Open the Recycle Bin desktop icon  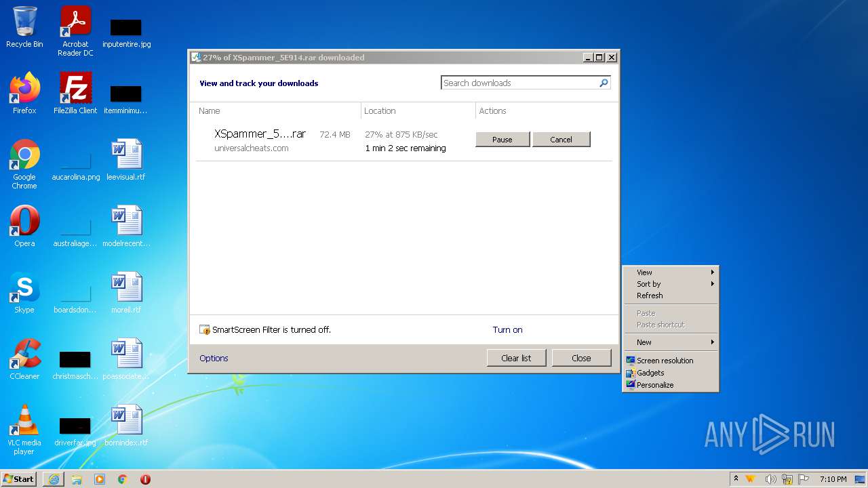coord(24,27)
